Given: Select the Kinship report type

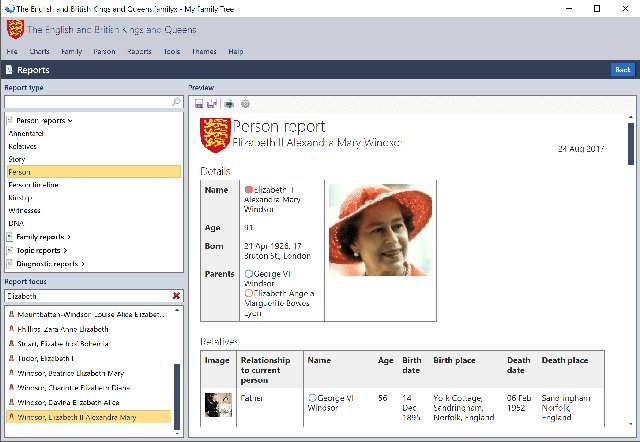Looking at the screenshot, I should (x=94, y=198).
